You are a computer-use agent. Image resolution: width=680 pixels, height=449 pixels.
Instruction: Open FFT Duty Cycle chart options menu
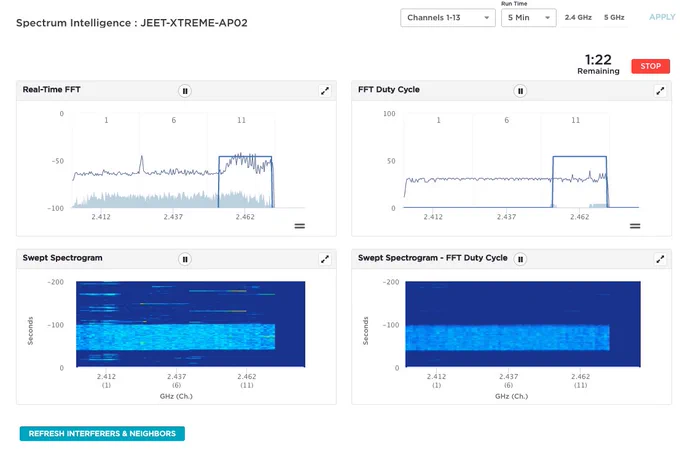[635, 226]
